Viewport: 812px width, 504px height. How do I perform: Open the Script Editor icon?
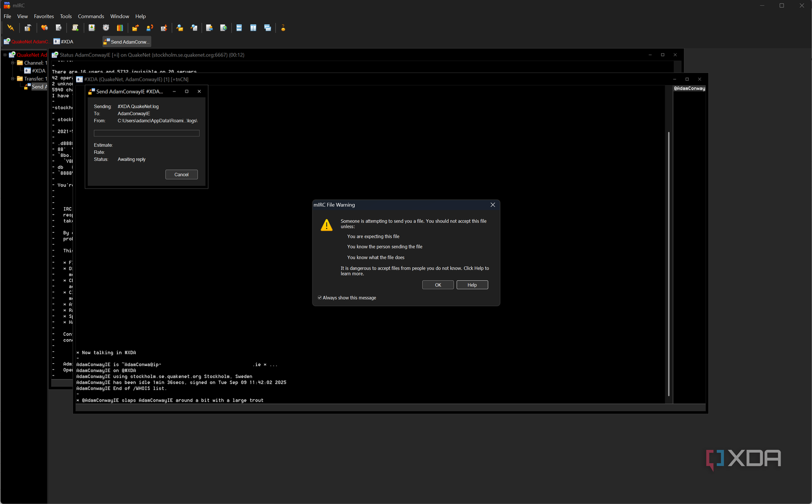pyautogui.click(x=75, y=28)
